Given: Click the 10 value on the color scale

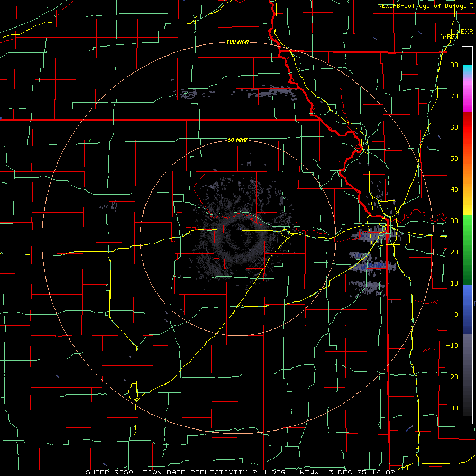Looking at the screenshot, I should (x=454, y=283).
